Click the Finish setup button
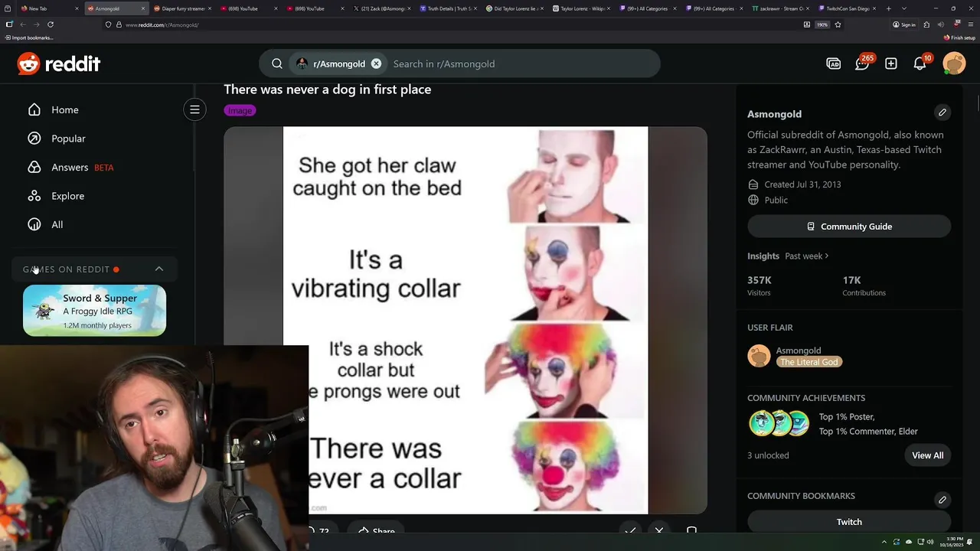Image resolution: width=980 pixels, height=551 pixels. coord(959,37)
